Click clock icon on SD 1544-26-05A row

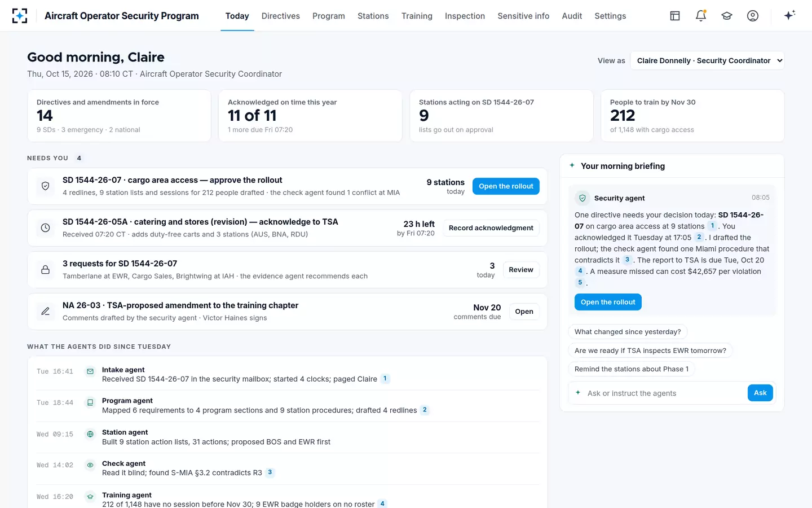coord(46,227)
